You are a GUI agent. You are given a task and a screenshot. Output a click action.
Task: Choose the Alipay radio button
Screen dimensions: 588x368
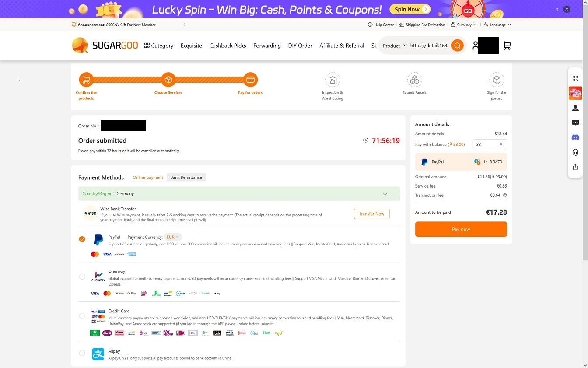point(82,353)
